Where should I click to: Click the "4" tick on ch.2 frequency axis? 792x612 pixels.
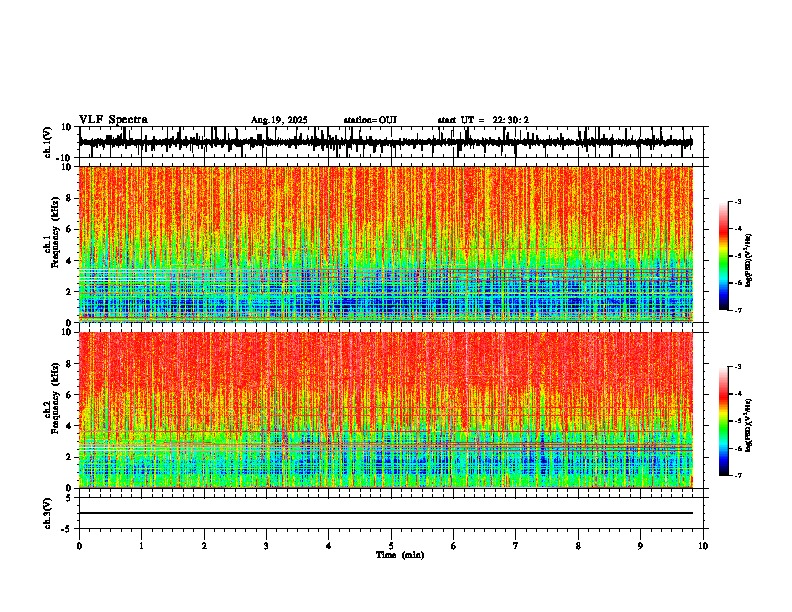click(x=69, y=426)
